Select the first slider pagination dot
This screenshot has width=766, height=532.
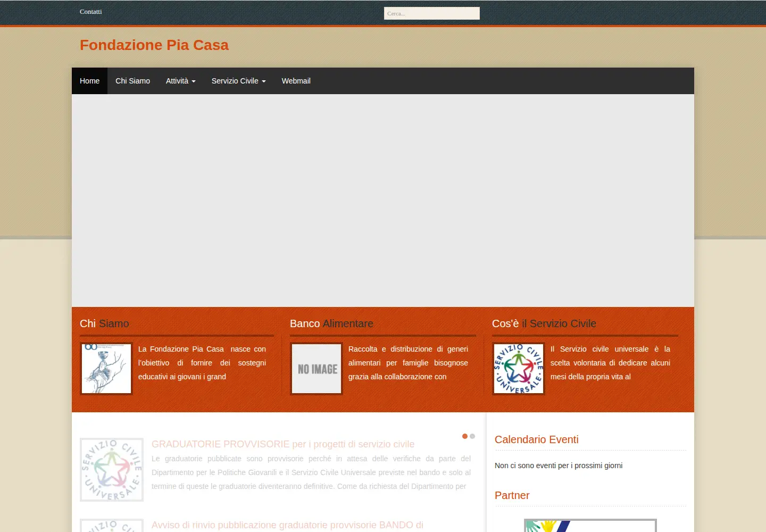(465, 436)
